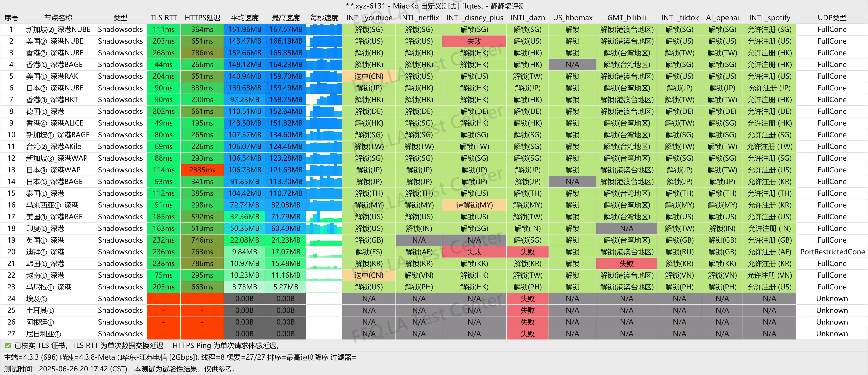Click the INTL_netflix column header
Screen dimensions: 868x375
pyautogui.click(x=419, y=18)
